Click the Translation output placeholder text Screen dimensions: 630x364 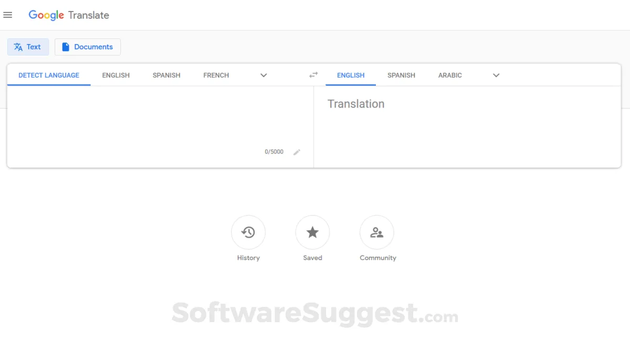pos(356,104)
